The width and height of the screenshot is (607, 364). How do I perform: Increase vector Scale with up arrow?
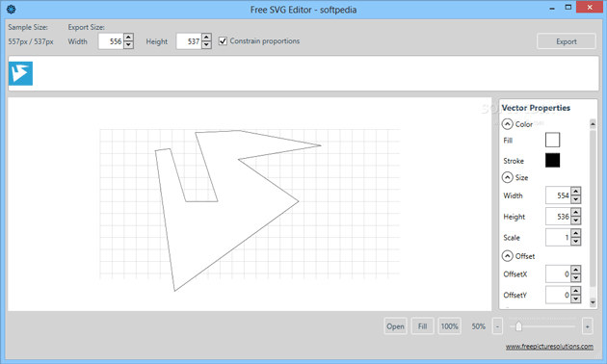tap(576, 233)
